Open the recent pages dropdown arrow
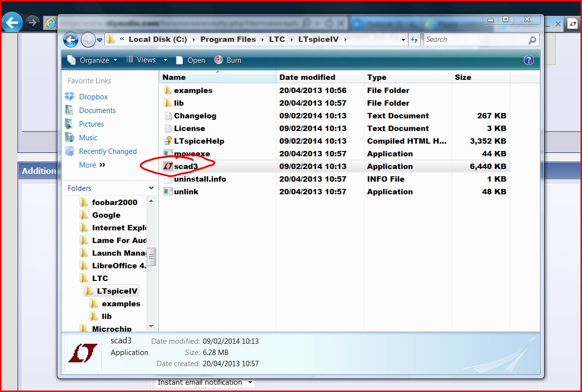 coord(99,39)
